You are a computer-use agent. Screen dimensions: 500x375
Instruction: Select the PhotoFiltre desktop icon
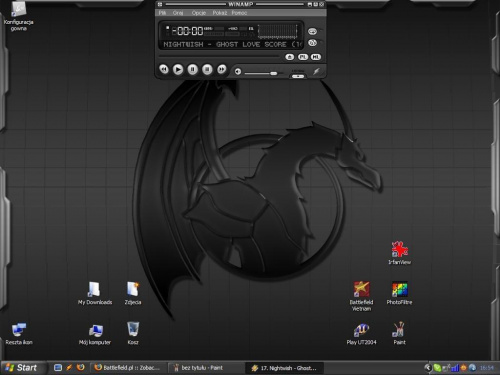[x=399, y=293]
